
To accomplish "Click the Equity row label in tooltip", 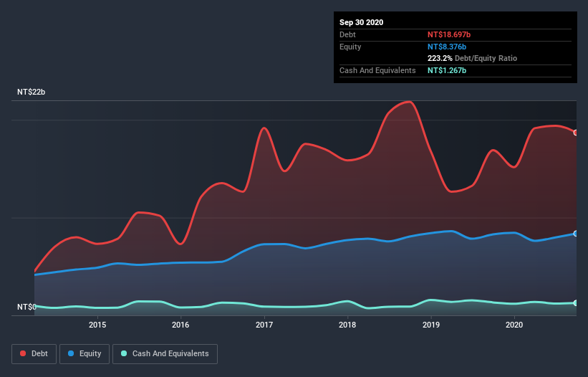I will tap(350, 47).
